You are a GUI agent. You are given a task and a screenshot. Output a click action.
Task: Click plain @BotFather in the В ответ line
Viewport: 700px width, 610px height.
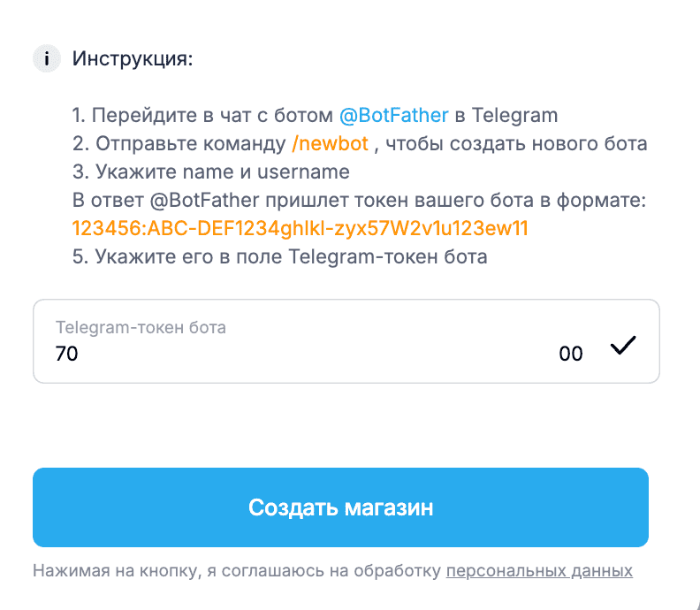pos(204,200)
